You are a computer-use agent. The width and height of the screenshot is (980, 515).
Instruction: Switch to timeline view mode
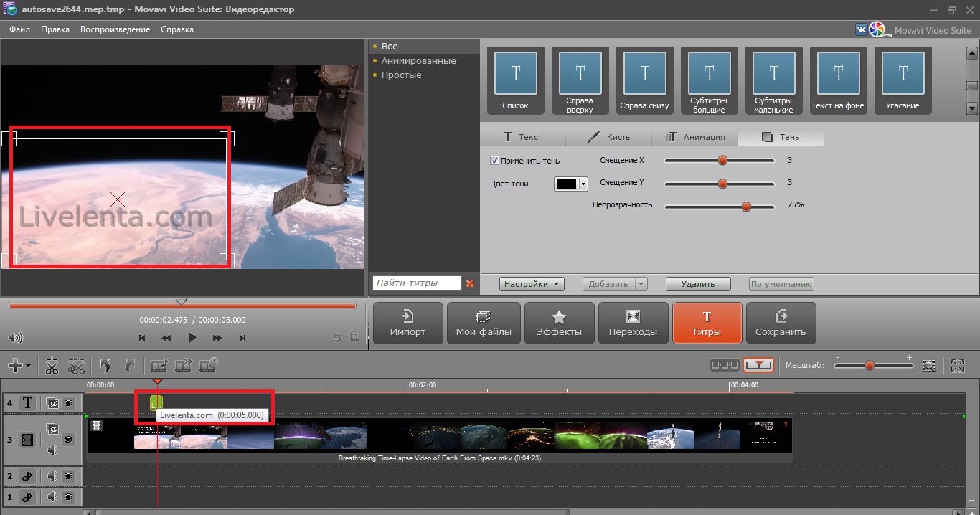point(759,365)
